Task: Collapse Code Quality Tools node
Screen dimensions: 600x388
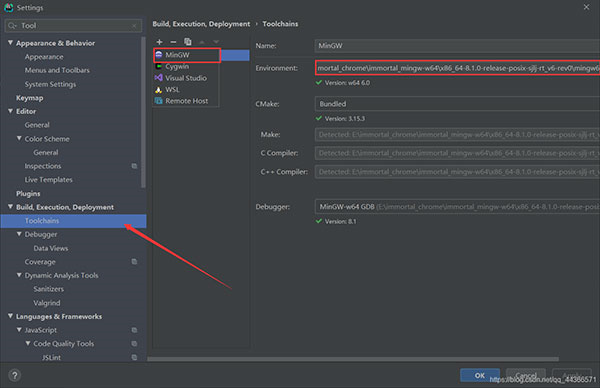Action: click(28, 344)
